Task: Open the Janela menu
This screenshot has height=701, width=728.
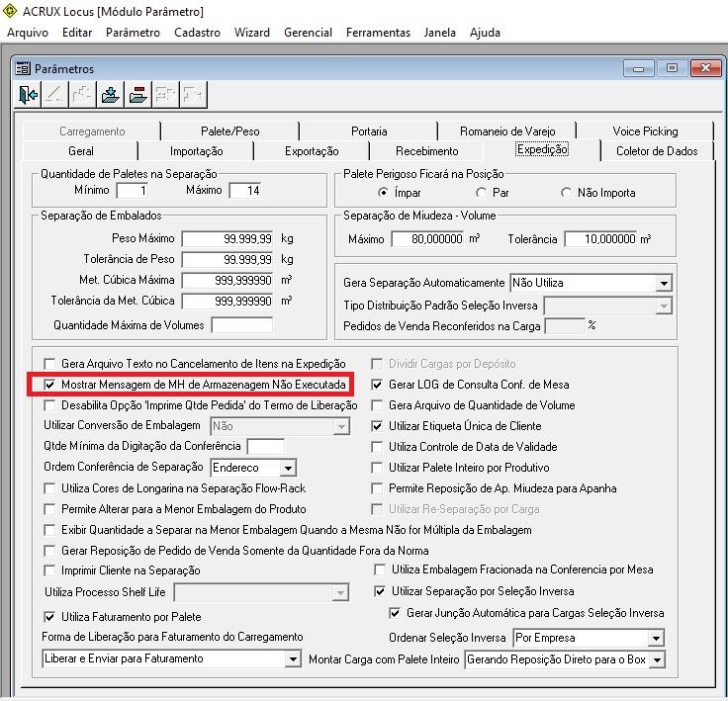Action: [440, 33]
